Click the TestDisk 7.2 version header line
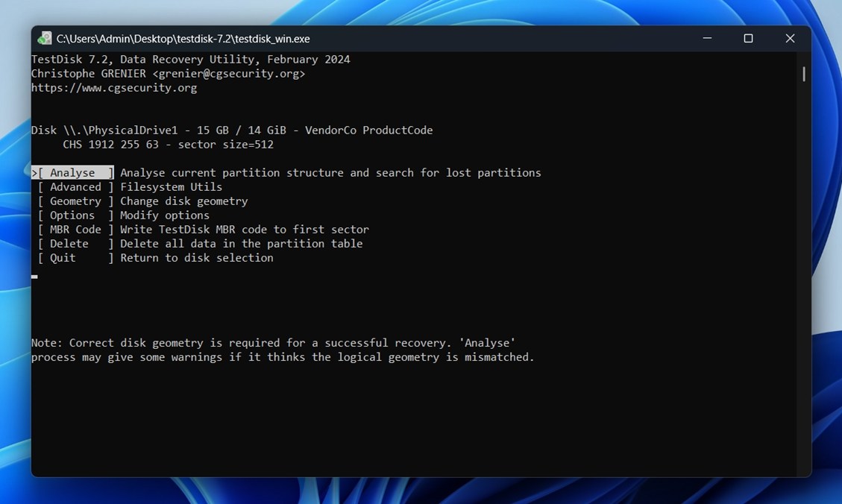The image size is (842, 504). 190,60
